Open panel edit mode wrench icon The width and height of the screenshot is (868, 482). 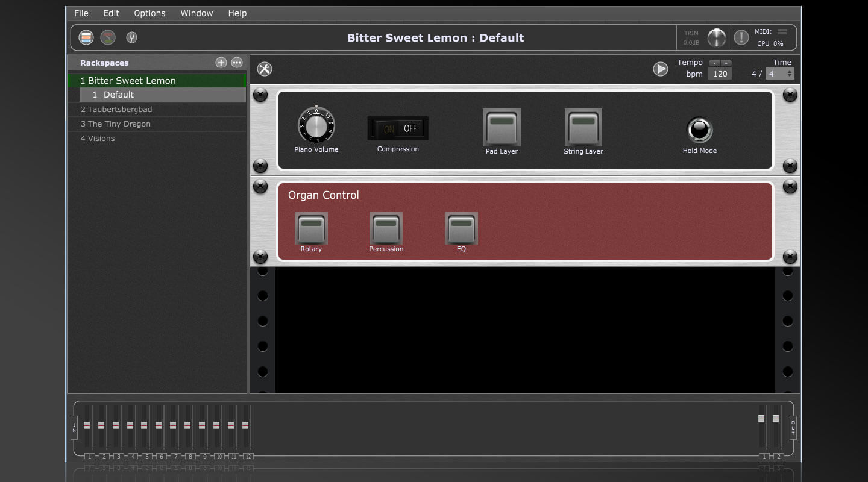(265, 69)
